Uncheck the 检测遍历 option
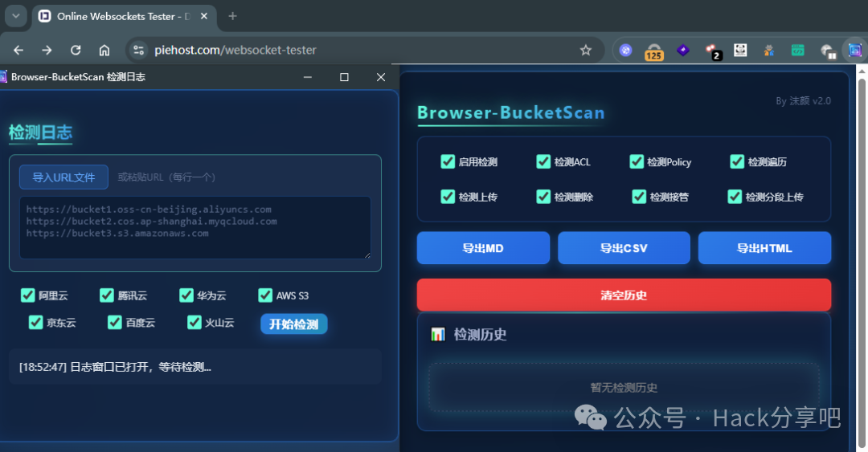This screenshot has width=868, height=452. [737, 161]
